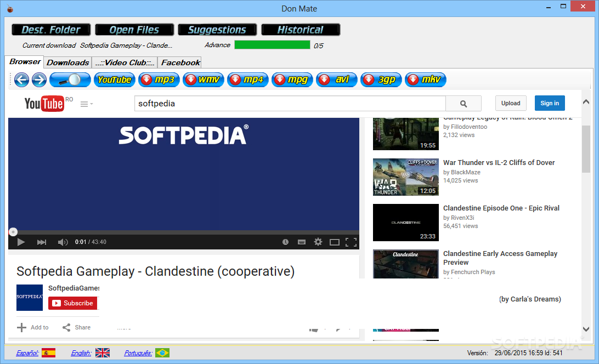Click the YouTube search field containing softpedia
Viewport: 599px width, 364px height.
point(290,104)
